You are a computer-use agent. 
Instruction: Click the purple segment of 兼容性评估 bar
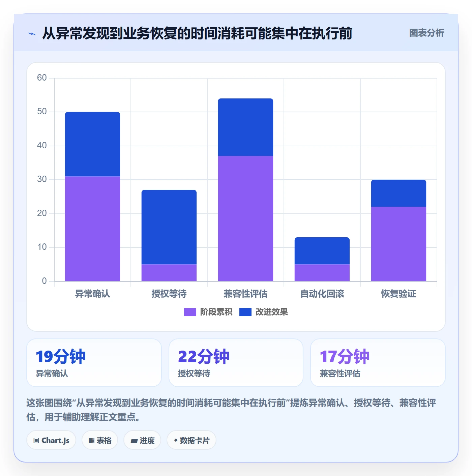coord(245,218)
